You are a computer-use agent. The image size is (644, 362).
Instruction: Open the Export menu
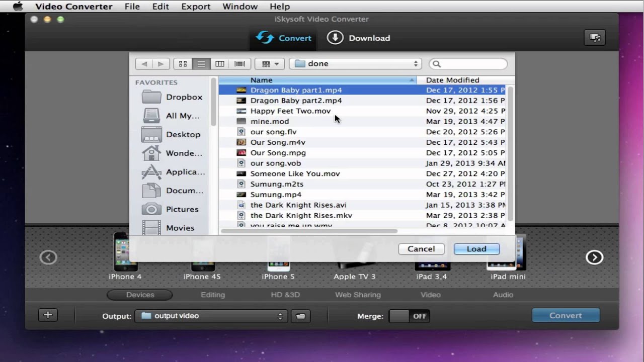pyautogui.click(x=196, y=7)
